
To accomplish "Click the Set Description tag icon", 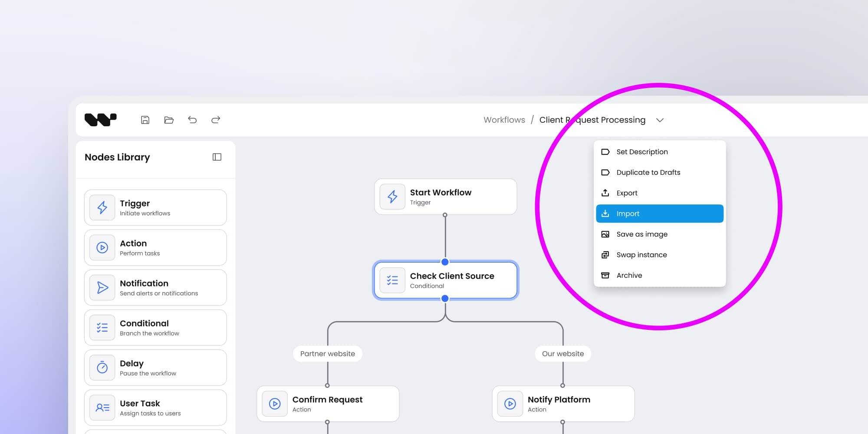I will click(x=605, y=152).
